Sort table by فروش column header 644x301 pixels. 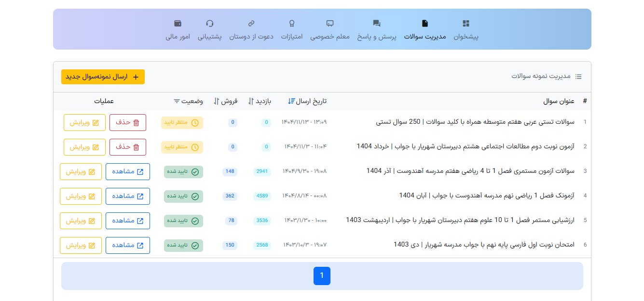coord(225,101)
